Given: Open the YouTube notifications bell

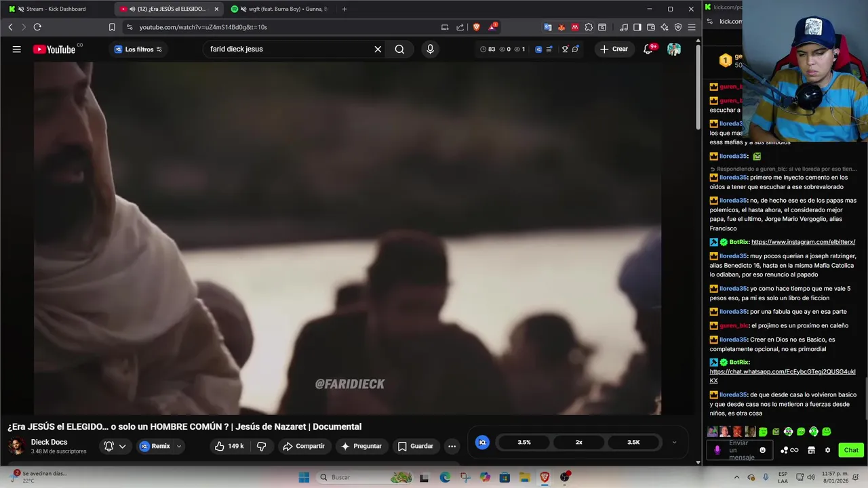Looking at the screenshot, I should tap(648, 49).
